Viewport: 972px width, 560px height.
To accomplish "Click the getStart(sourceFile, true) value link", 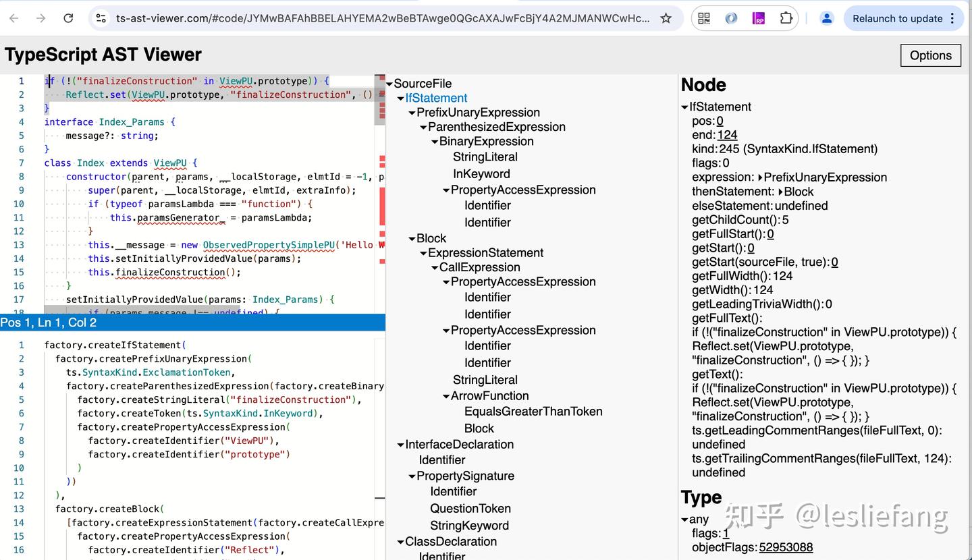I will (835, 262).
